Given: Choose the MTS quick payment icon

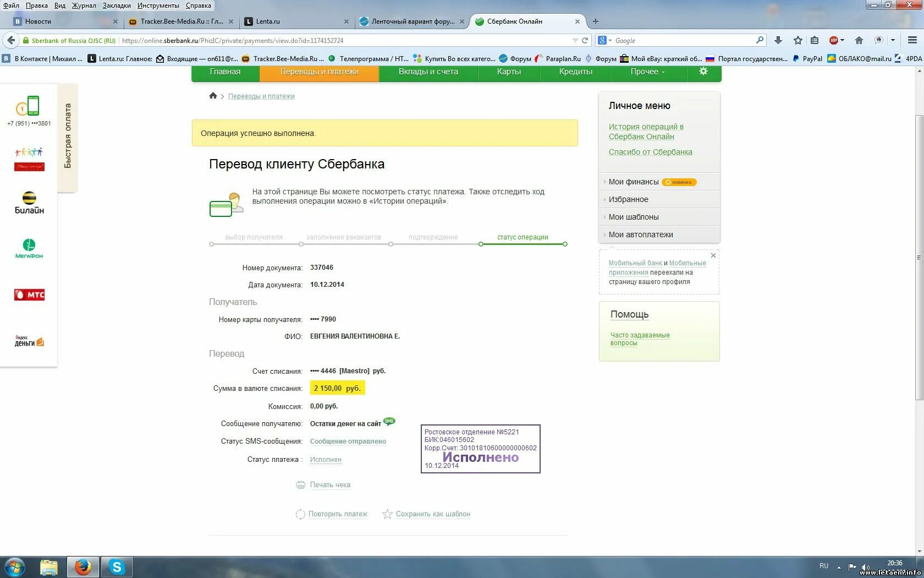Looking at the screenshot, I should (29, 295).
